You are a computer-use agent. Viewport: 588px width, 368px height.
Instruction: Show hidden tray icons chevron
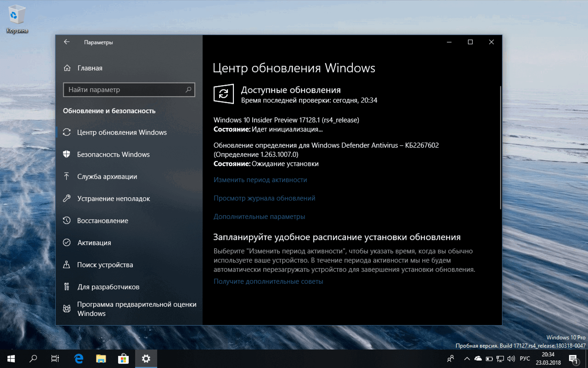point(467,358)
